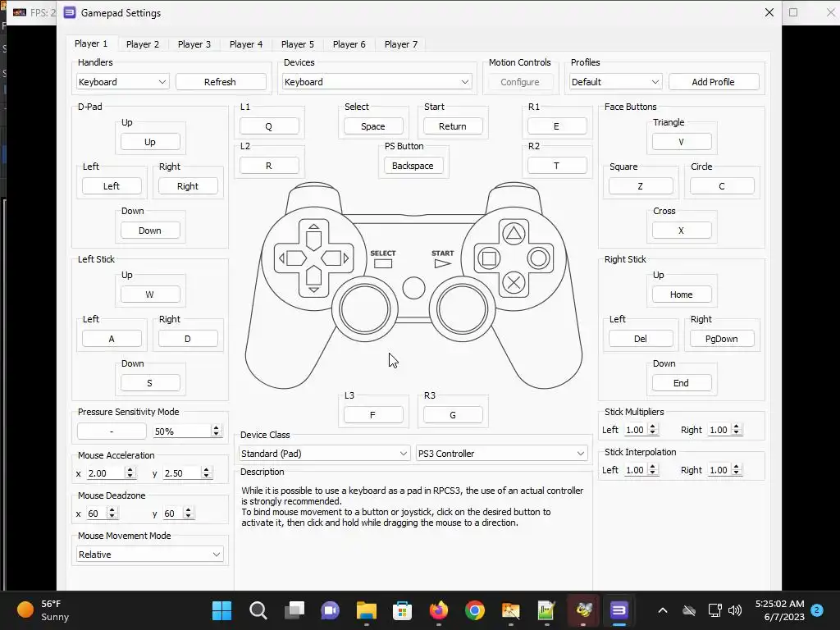
Task: Click the Add Profile button
Action: coord(713,82)
